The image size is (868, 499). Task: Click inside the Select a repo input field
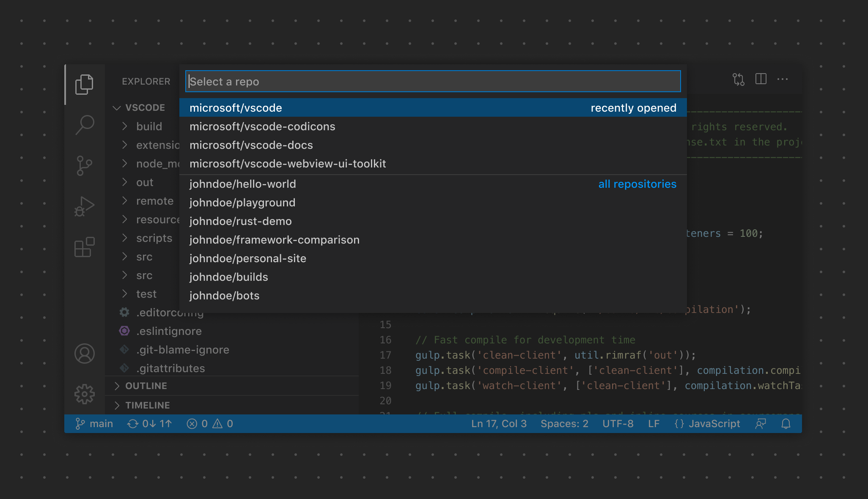pyautogui.click(x=432, y=81)
